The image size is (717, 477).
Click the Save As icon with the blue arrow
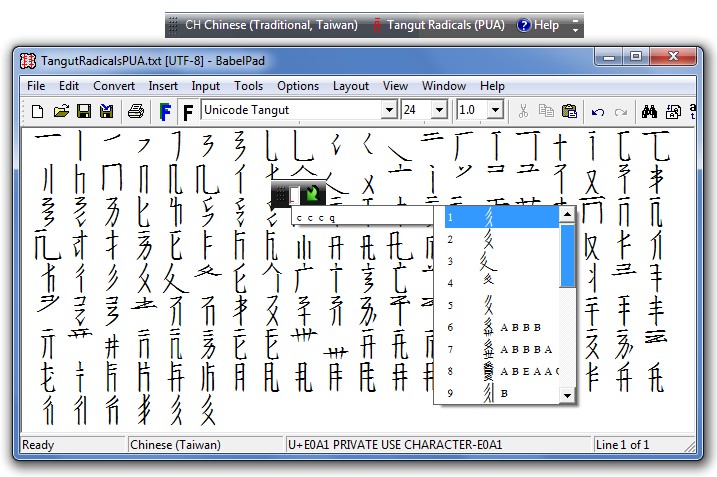pyautogui.click(x=107, y=111)
